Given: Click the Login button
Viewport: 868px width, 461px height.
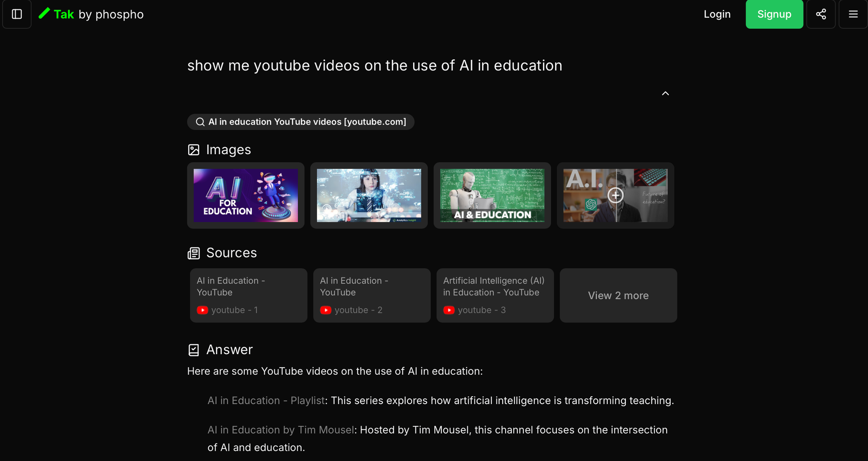Looking at the screenshot, I should 717,14.
